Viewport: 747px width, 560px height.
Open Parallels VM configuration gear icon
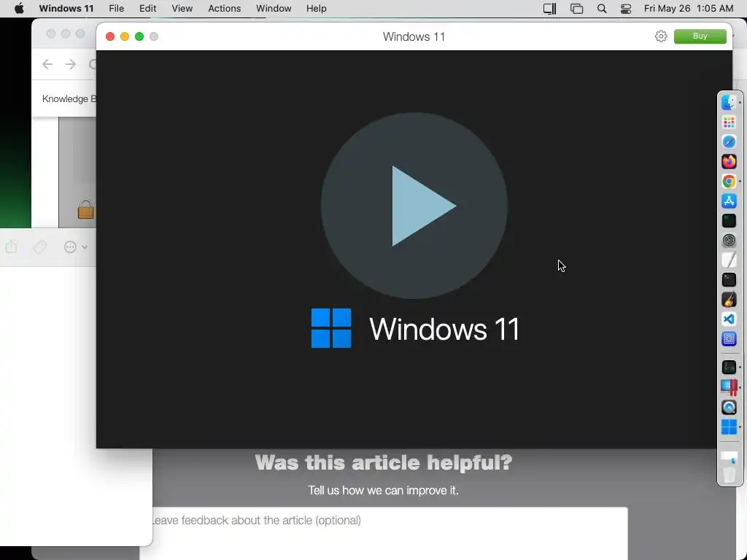point(661,36)
